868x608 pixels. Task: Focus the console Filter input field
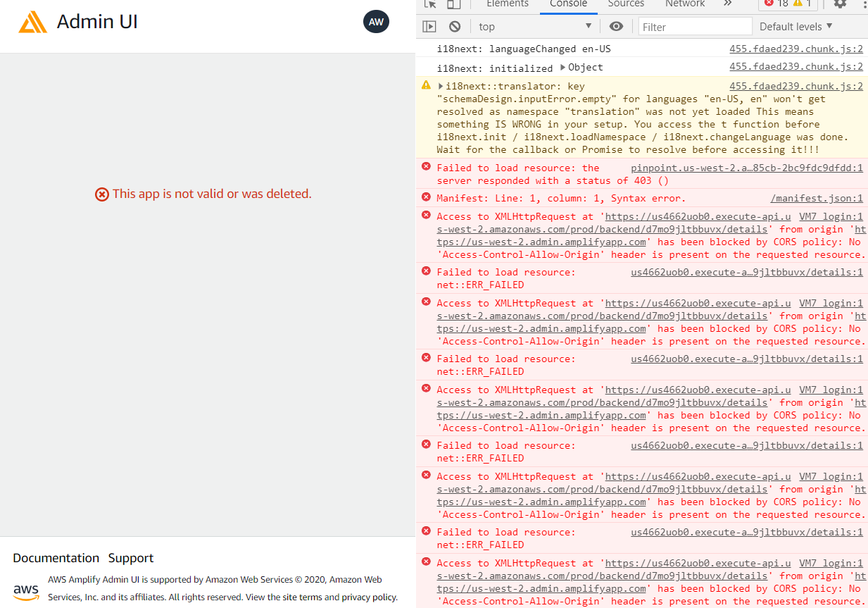point(696,27)
